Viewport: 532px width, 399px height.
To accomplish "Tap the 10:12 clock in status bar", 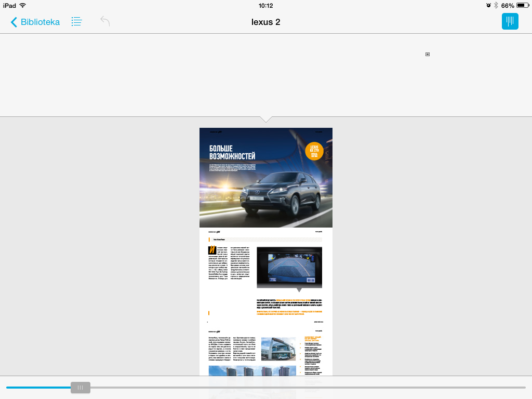I will coord(265,5).
